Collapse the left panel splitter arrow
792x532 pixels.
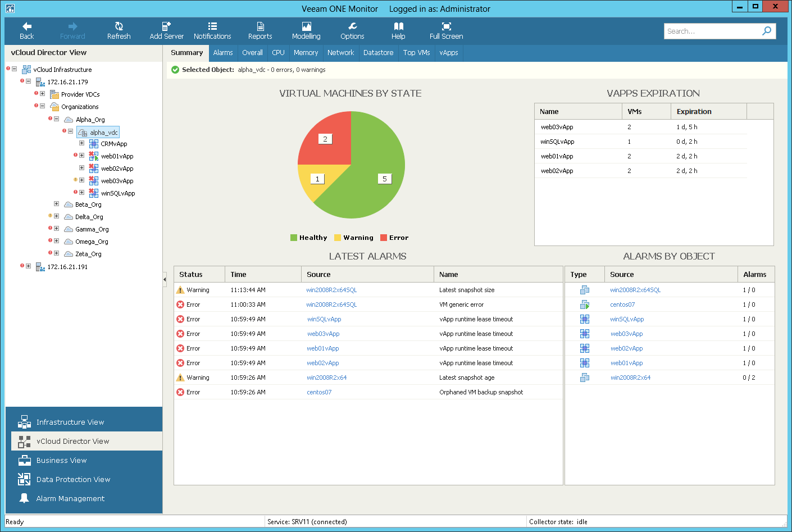(x=165, y=279)
